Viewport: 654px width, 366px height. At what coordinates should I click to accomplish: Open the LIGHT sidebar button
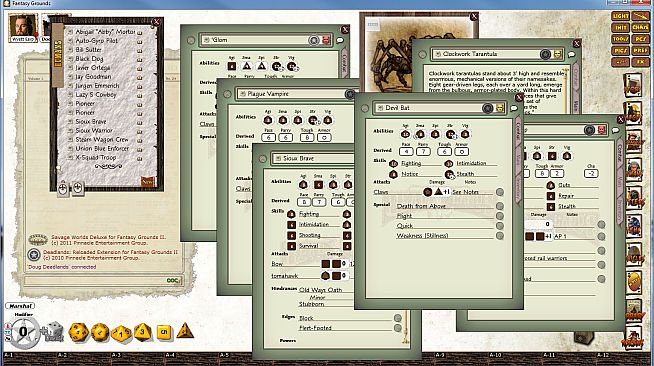[620, 16]
